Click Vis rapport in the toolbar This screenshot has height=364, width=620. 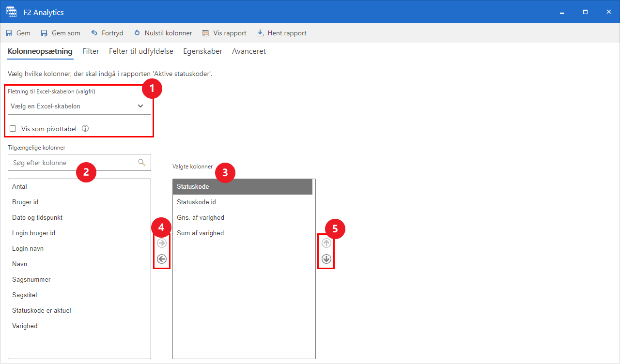coord(224,33)
